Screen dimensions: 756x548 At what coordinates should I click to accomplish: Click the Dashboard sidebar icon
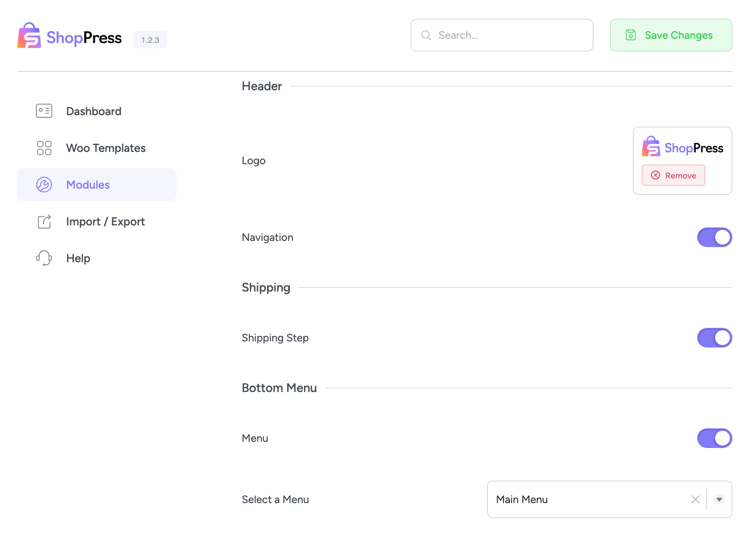44,111
